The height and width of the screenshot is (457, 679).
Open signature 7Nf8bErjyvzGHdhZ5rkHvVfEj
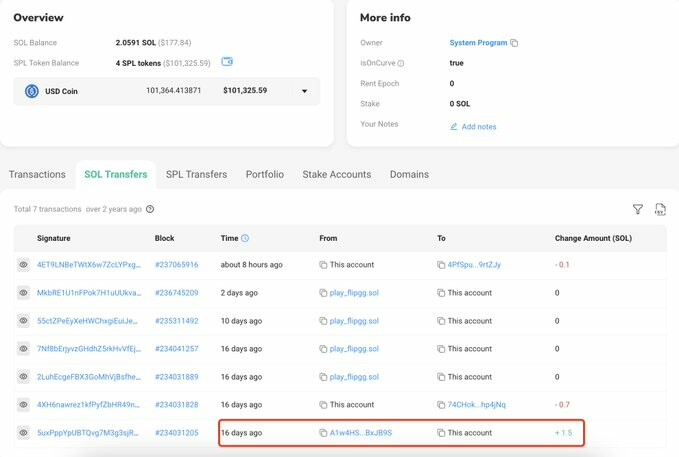(89, 349)
